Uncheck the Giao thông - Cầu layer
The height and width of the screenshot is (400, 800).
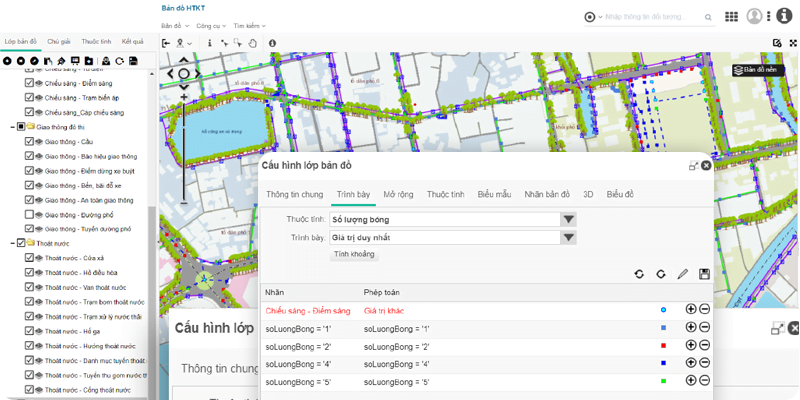click(30, 142)
